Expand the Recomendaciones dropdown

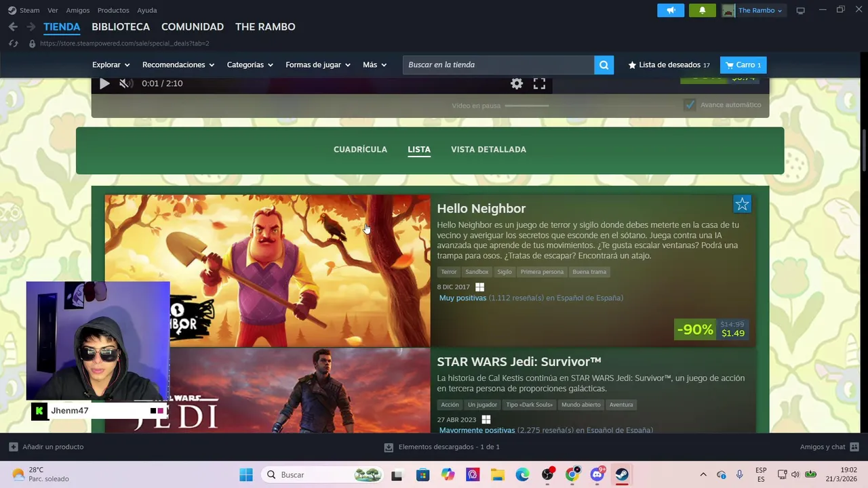pos(178,64)
